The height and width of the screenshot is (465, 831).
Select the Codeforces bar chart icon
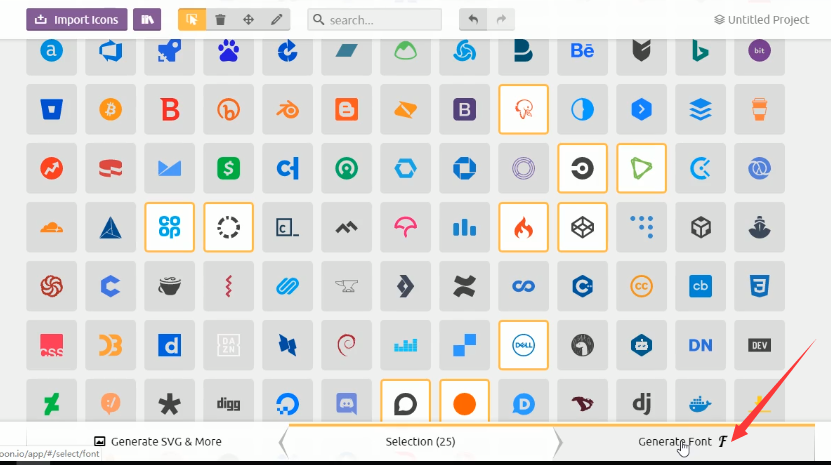[x=464, y=227]
